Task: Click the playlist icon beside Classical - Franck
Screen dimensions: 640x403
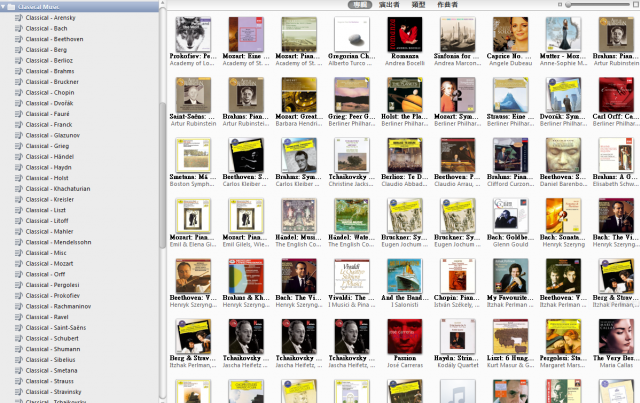Action: click(x=19, y=124)
